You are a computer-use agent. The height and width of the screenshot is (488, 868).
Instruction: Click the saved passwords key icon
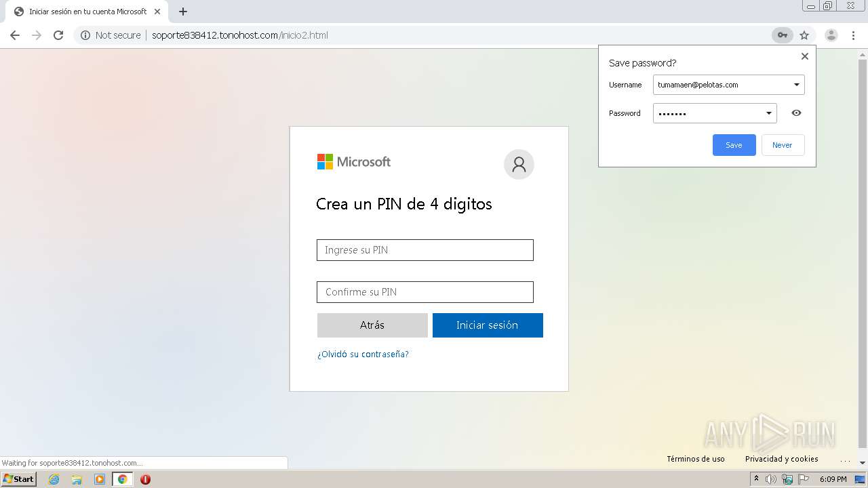click(783, 35)
